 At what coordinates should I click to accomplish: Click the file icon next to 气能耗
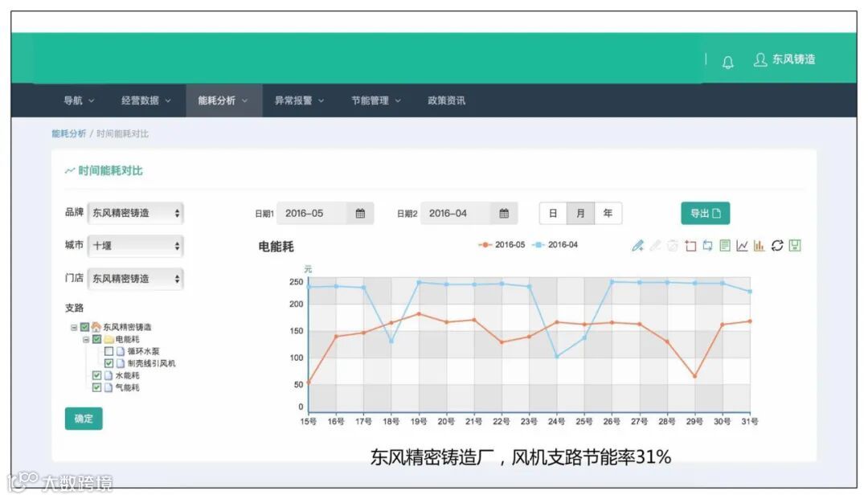[x=108, y=388]
